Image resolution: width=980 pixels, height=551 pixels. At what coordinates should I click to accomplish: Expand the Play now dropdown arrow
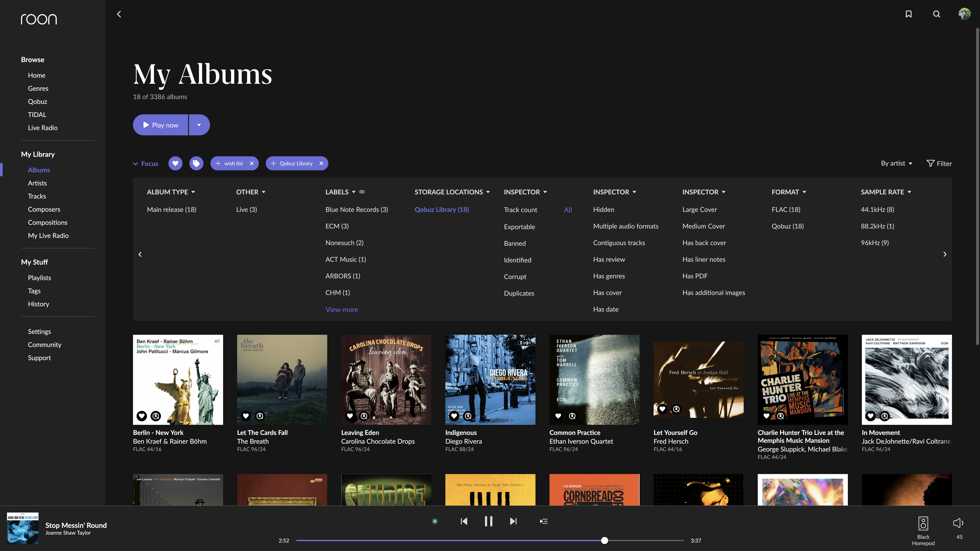(199, 125)
